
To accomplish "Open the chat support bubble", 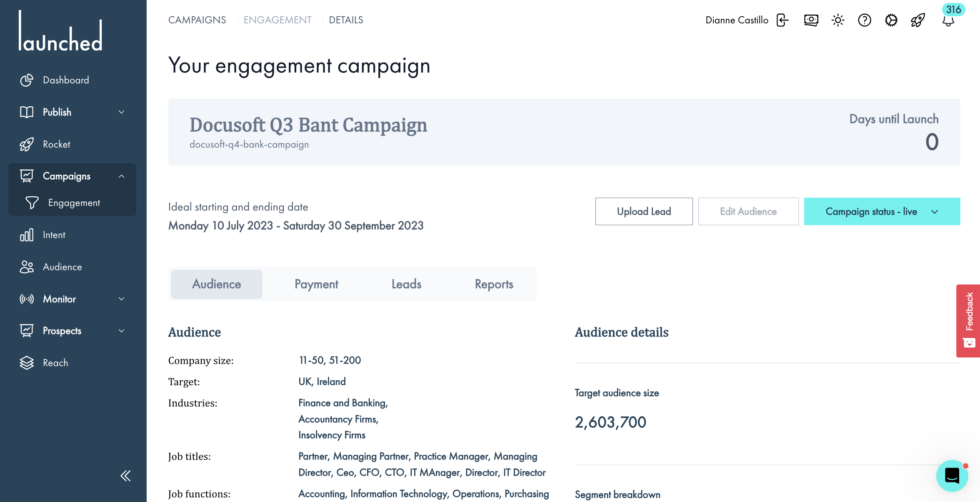I will [x=952, y=476].
